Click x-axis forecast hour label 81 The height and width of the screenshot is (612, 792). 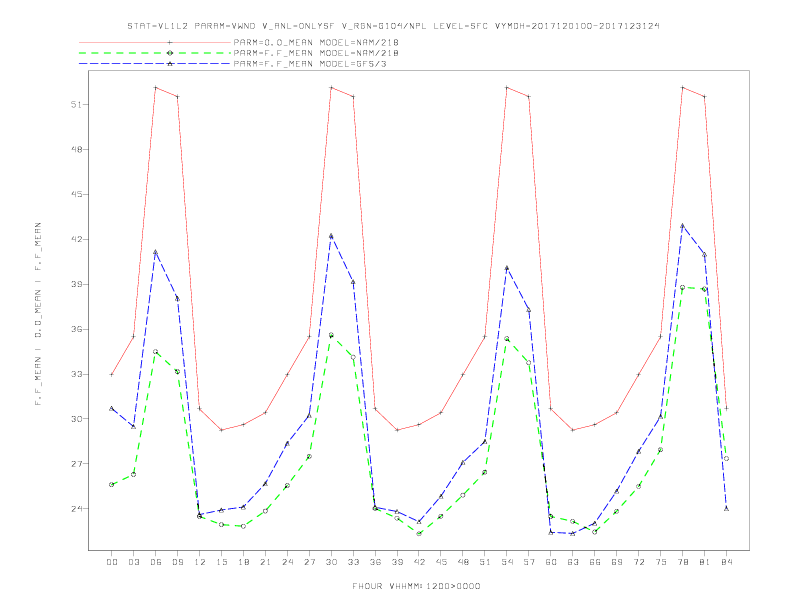(705, 562)
